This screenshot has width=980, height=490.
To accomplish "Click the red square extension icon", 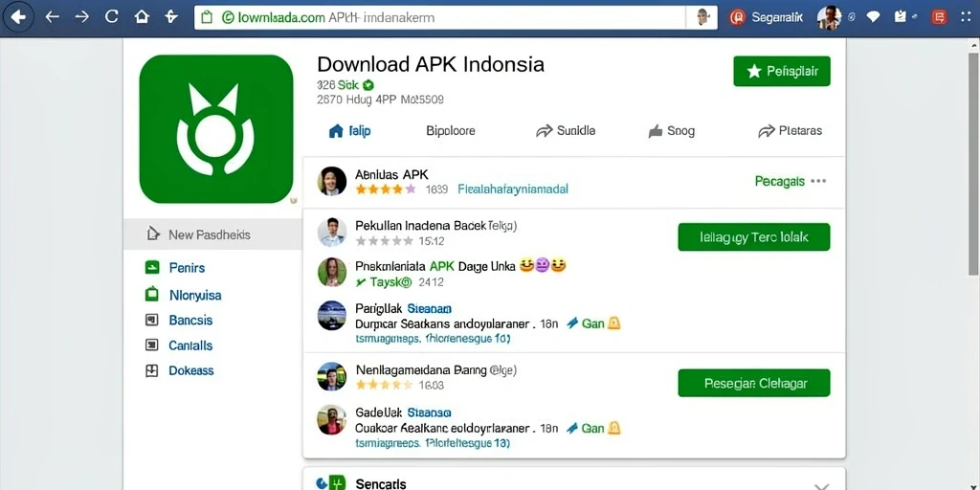I will [x=938, y=17].
